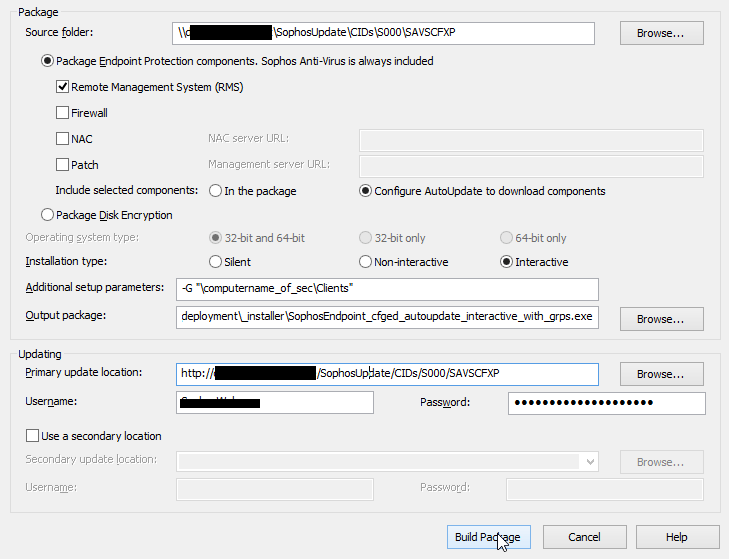
Task: Browse for primary update location
Action: tap(662, 374)
